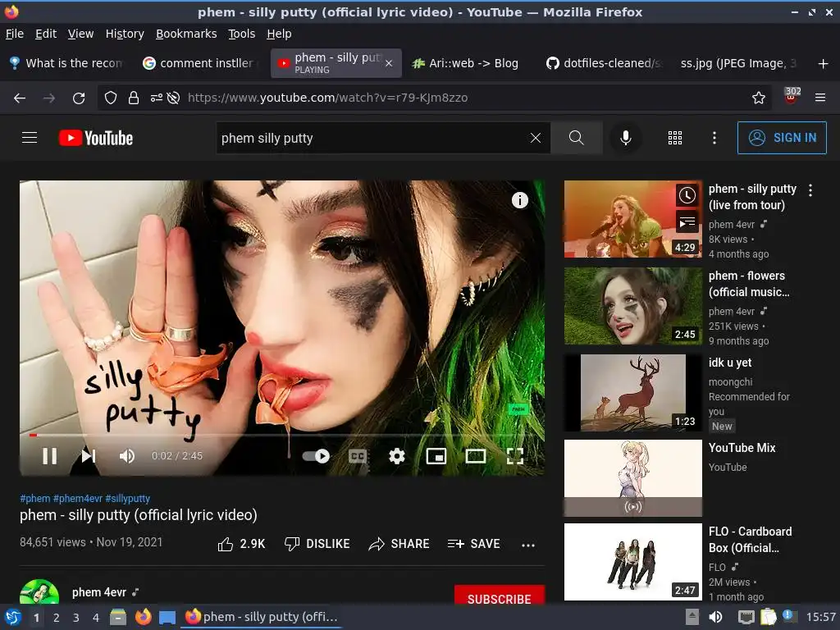Open idk u yet video thumbnail
This screenshot has width=840, height=630.
coord(632,393)
